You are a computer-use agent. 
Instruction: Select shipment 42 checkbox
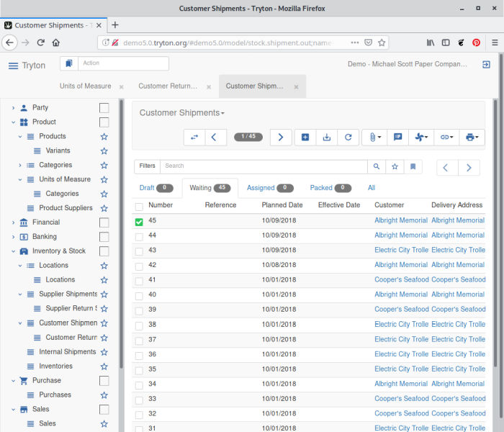click(x=139, y=266)
